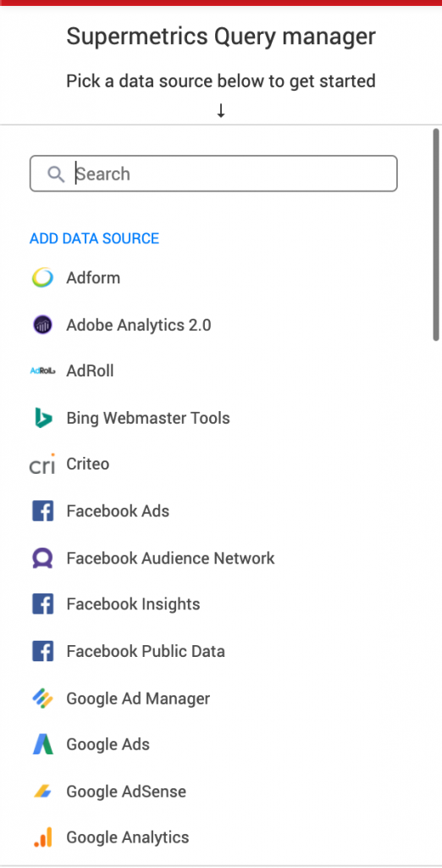Focus the Search data source field
This screenshot has height=868, width=442.
(x=213, y=174)
